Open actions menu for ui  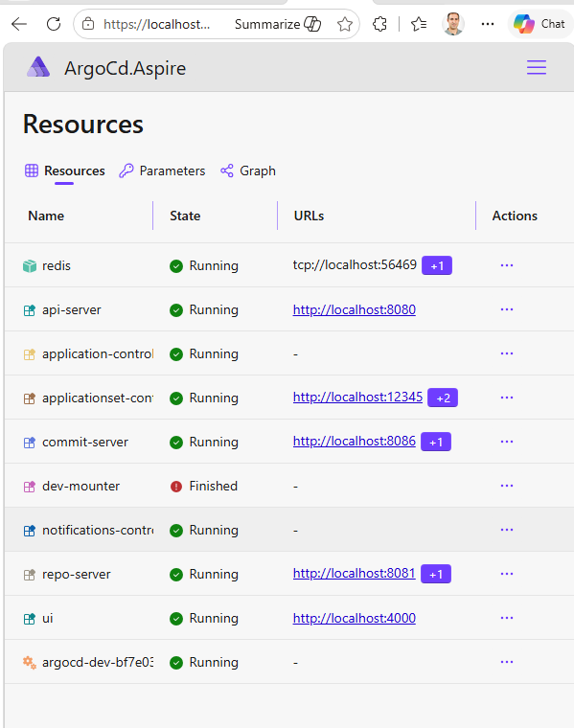(x=507, y=618)
